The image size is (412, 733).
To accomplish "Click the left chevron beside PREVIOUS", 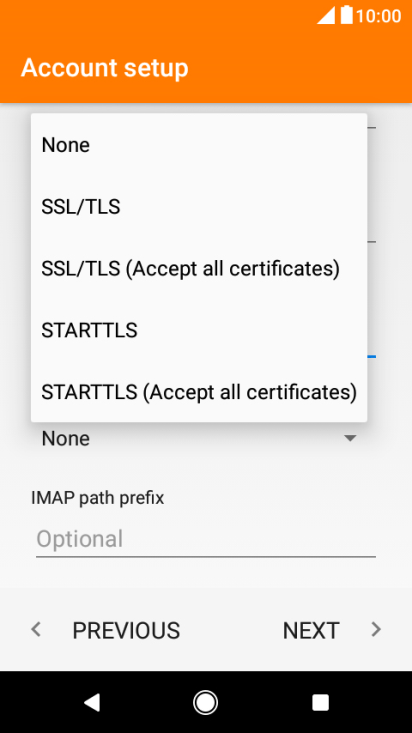I will pos(36,630).
